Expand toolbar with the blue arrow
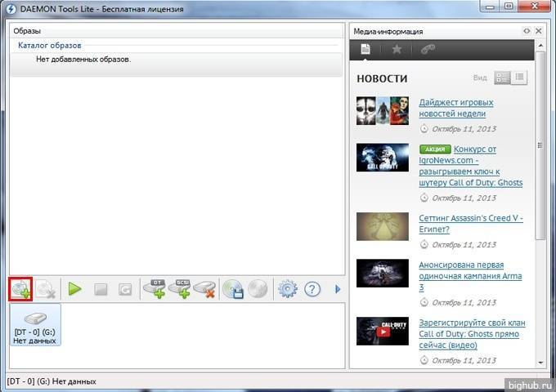556x392 pixels. pos(338,289)
